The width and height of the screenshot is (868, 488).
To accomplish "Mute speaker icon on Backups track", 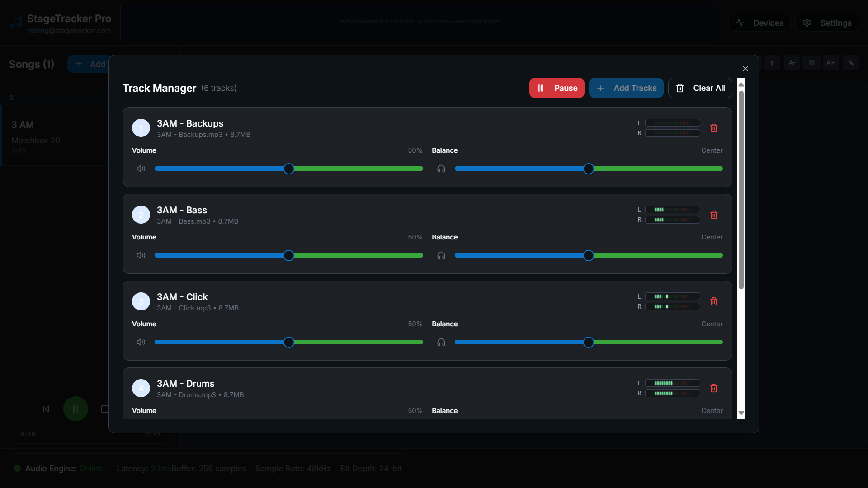I will tap(141, 169).
